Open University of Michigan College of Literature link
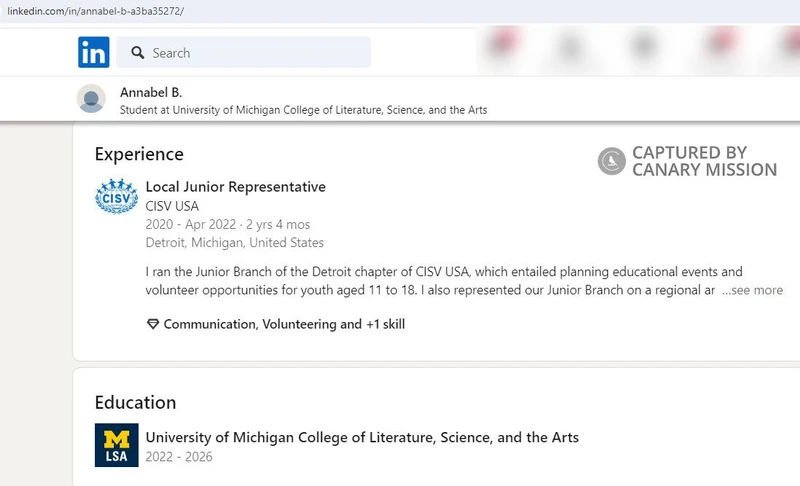Viewport: 800px width, 486px height. point(362,438)
